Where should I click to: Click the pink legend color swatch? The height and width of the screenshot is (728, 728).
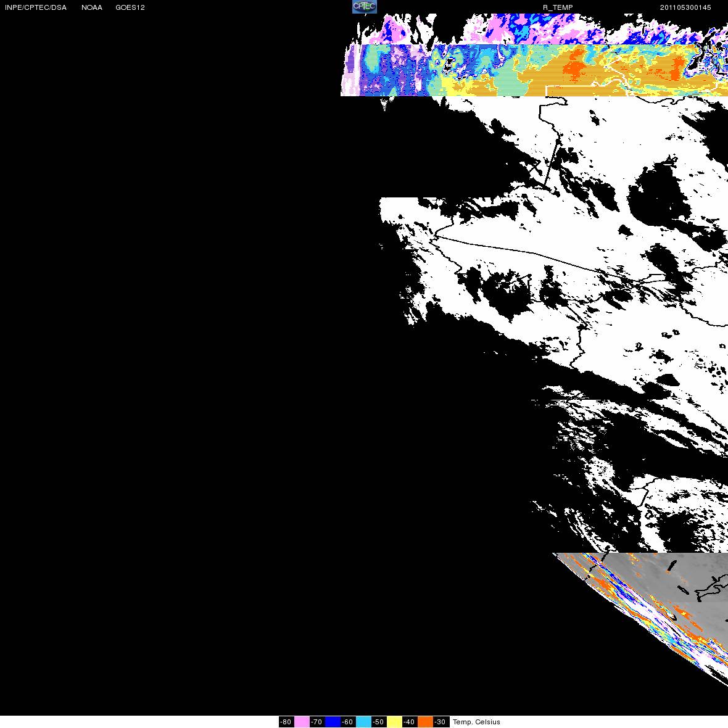[x=302, y=722]
